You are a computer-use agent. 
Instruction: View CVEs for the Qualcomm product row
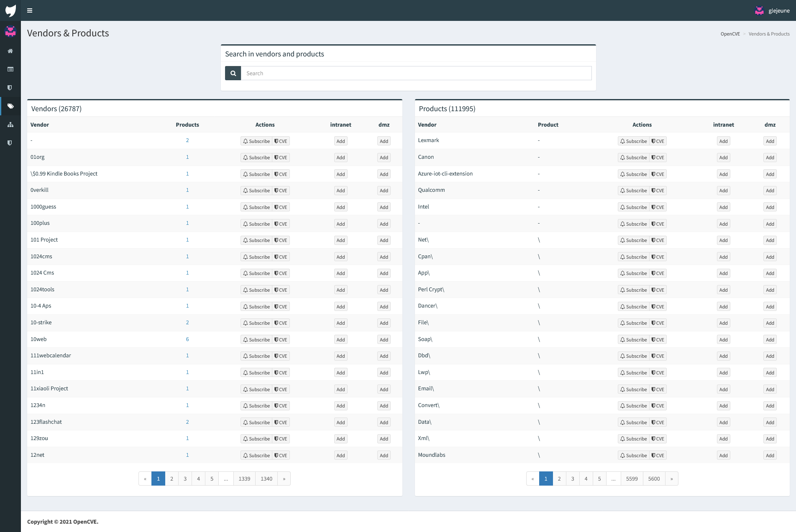(658, 191)
